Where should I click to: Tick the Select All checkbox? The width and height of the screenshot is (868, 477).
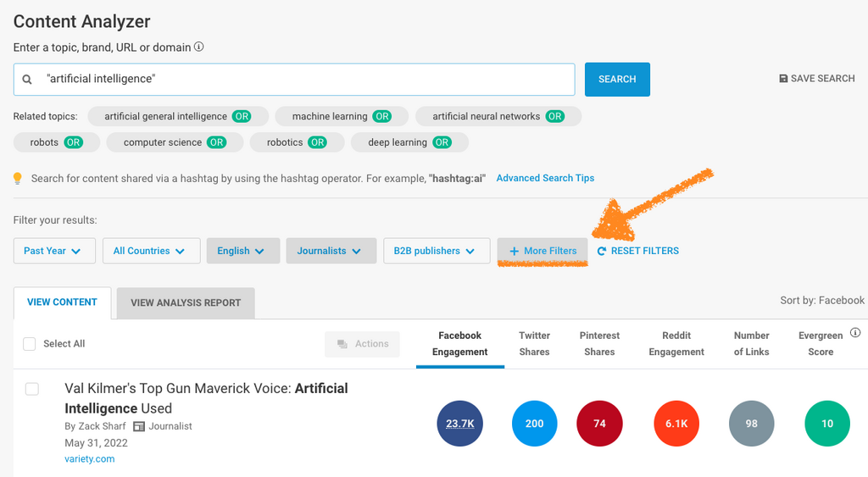pyautogui.click(x=30, y=344)
